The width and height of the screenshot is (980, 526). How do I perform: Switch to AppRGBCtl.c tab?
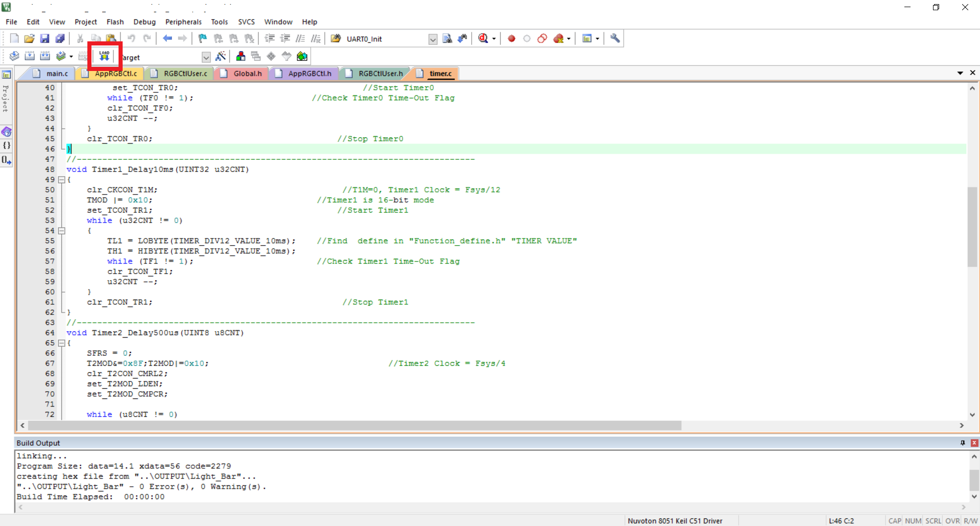pyautogui.click(x=111, y=74)
